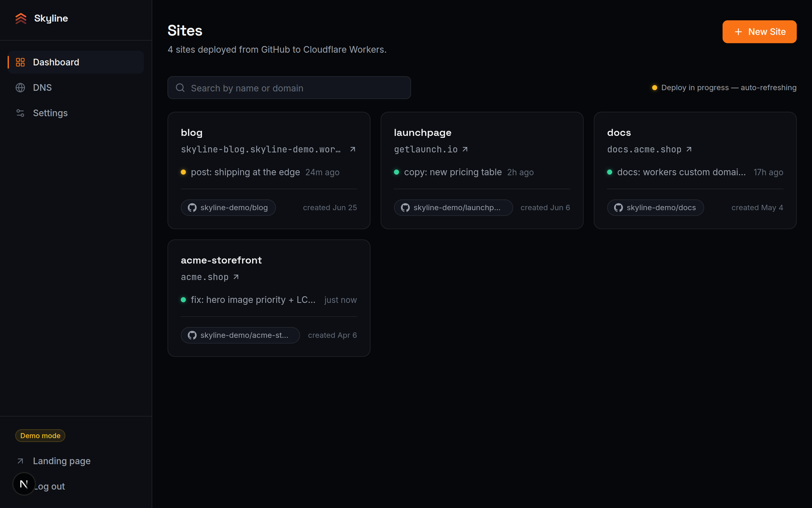
Task: Click the Dashboard grid icon
Action: point(20,62)
